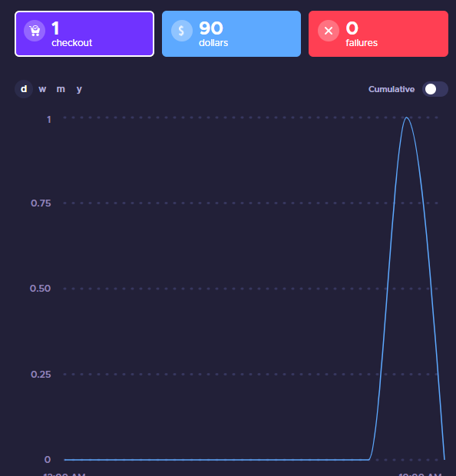
Task: Click the '0.50' y-axis label
Action: (40, 289)
